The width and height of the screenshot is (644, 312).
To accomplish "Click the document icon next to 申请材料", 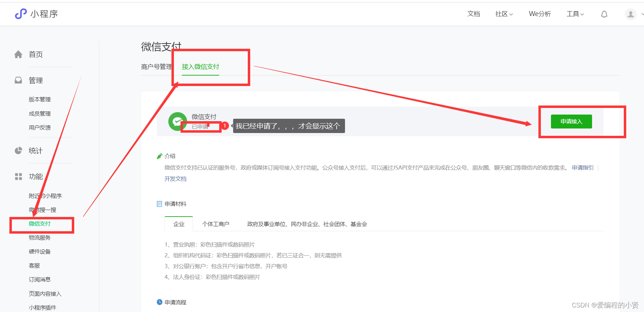I will pyautogui.click(x=160, y=204).
